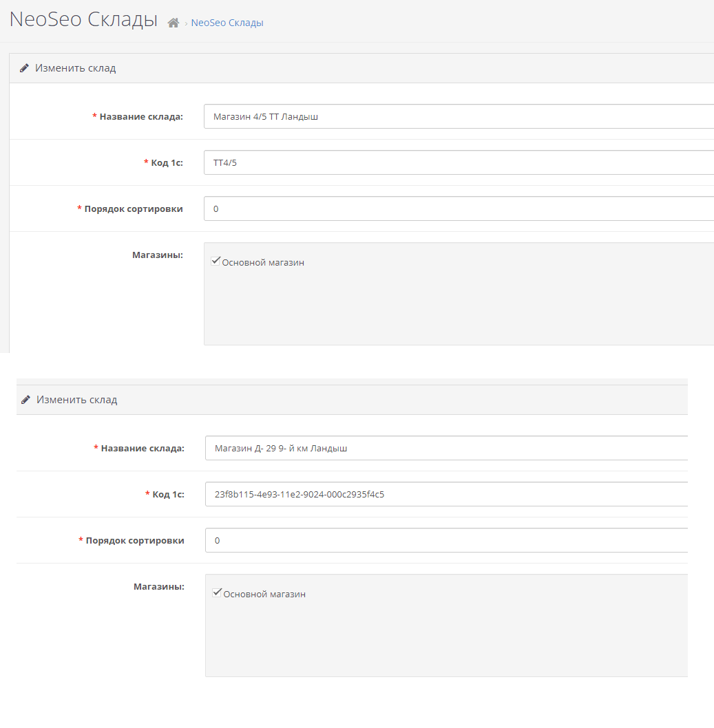714x728 pixels.
Task: Toggle Основной магазин checkbox in upper form
Action: pos(216,261)
